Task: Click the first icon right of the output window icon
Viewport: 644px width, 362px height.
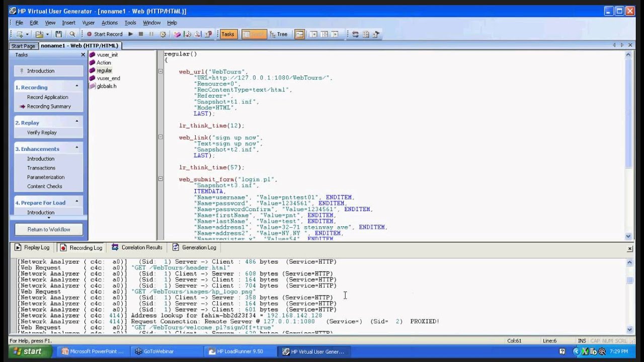Action: point(313,34)
